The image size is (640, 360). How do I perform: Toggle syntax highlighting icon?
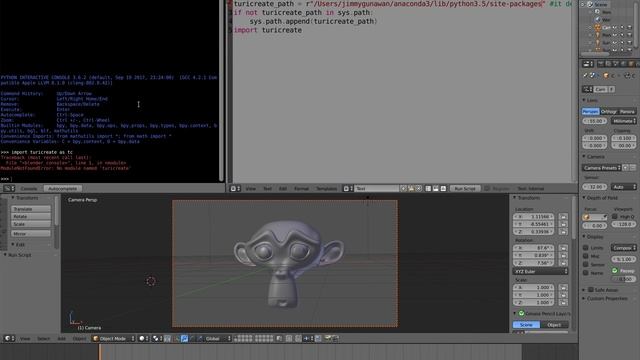coord(443,189)
